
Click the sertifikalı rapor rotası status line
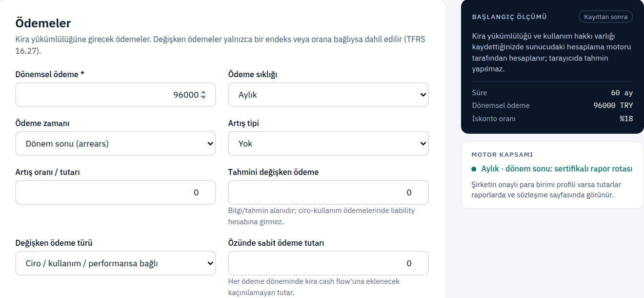[x=557, y=169]
